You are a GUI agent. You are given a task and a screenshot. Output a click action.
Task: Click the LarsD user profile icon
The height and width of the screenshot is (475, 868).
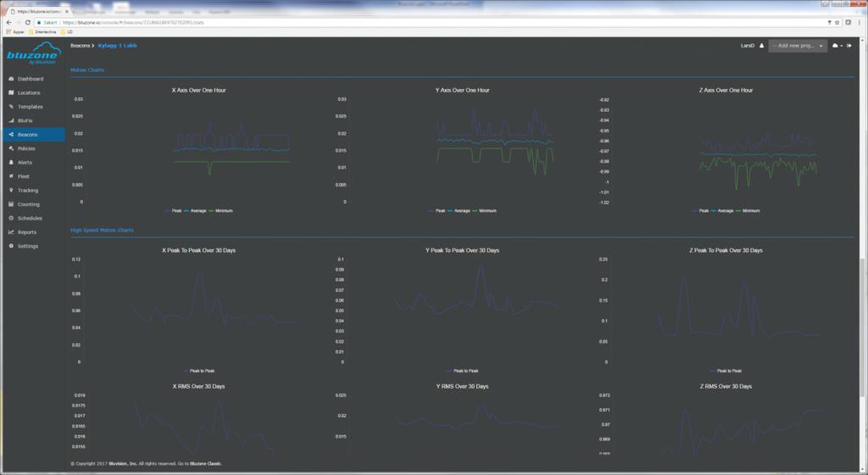(x=762, y=46)
